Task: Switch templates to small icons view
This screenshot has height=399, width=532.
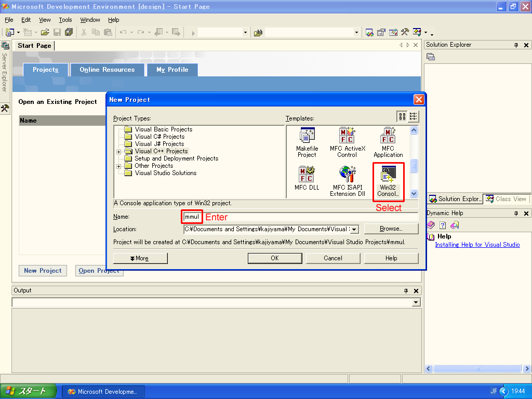Action: coord(413,117)
